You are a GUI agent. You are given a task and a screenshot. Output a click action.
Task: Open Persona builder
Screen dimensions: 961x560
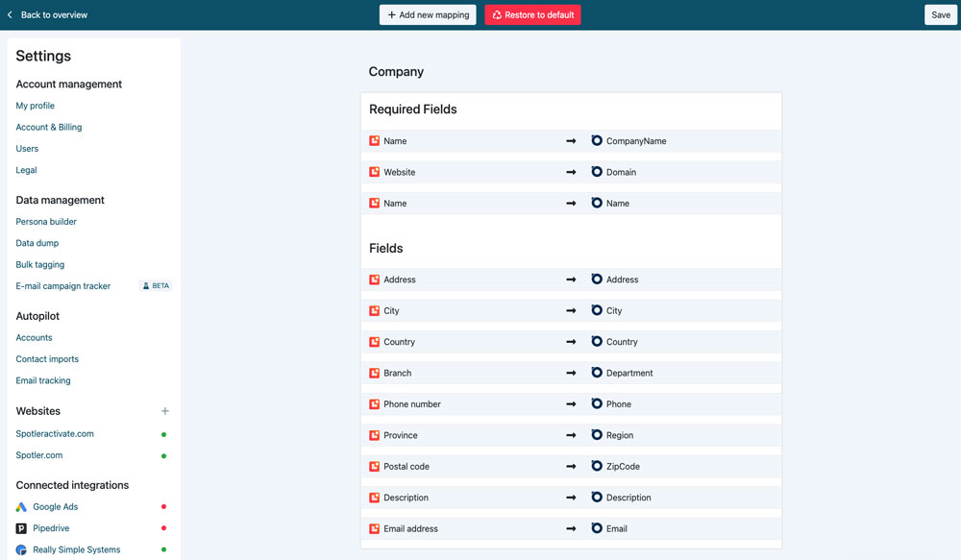point(46,221)
